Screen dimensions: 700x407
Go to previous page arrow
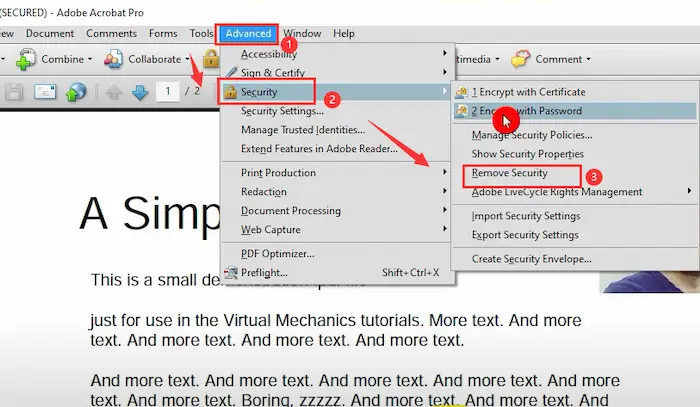point(114,92)
